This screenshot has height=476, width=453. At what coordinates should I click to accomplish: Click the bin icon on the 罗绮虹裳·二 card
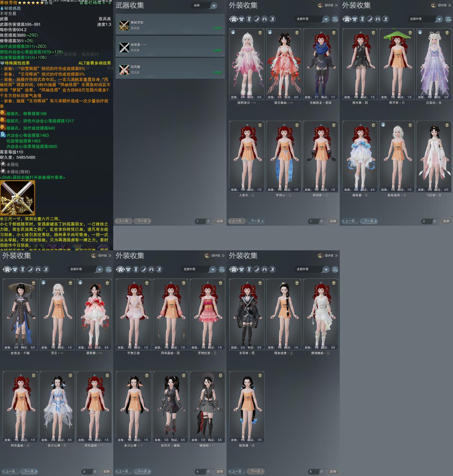coord(220,283)
